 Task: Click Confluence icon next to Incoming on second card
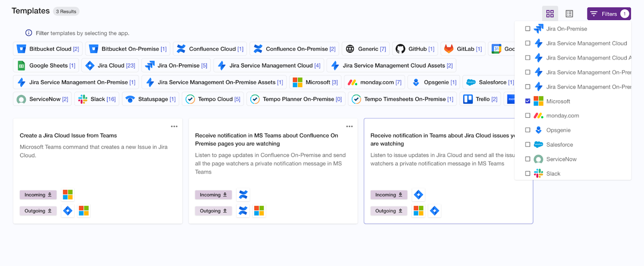(x=243, y=195)
